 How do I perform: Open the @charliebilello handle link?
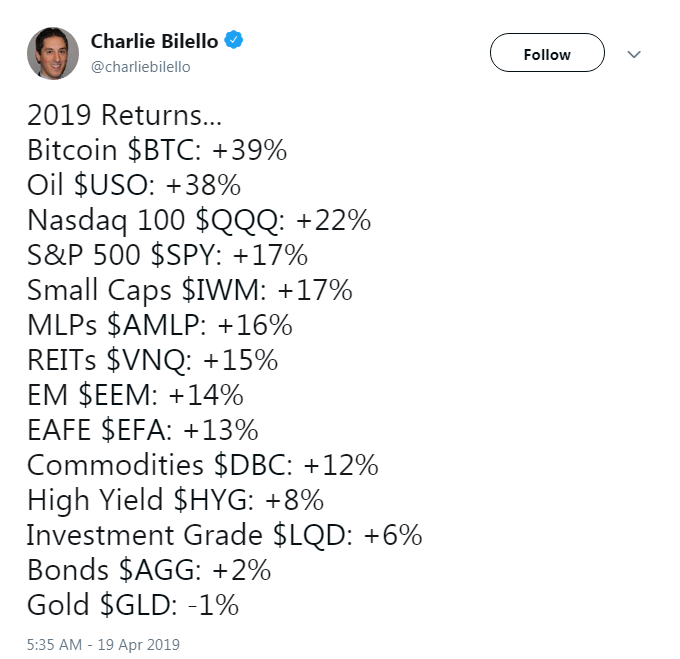tap(140, 66)
